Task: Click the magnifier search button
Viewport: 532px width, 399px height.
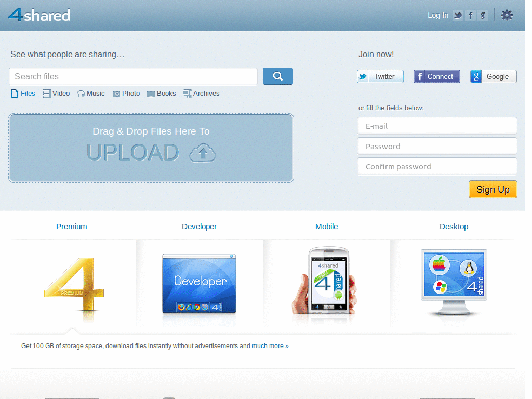Action: (x=278, y=76)
